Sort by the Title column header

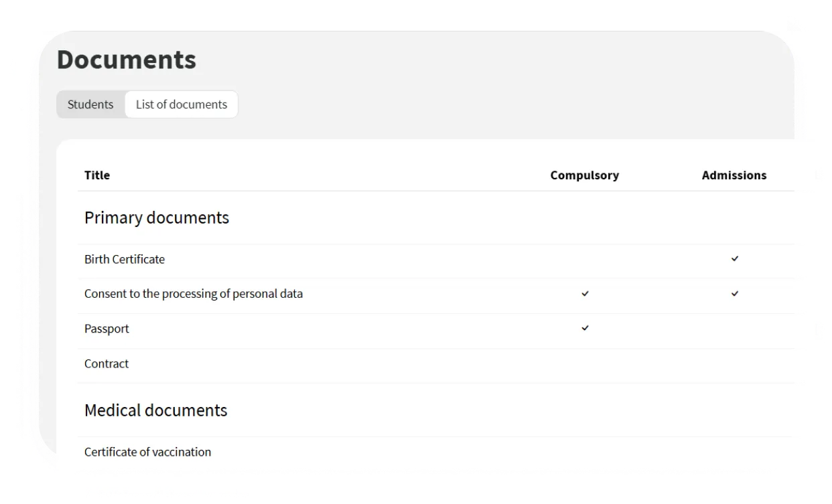click(97, 175)
